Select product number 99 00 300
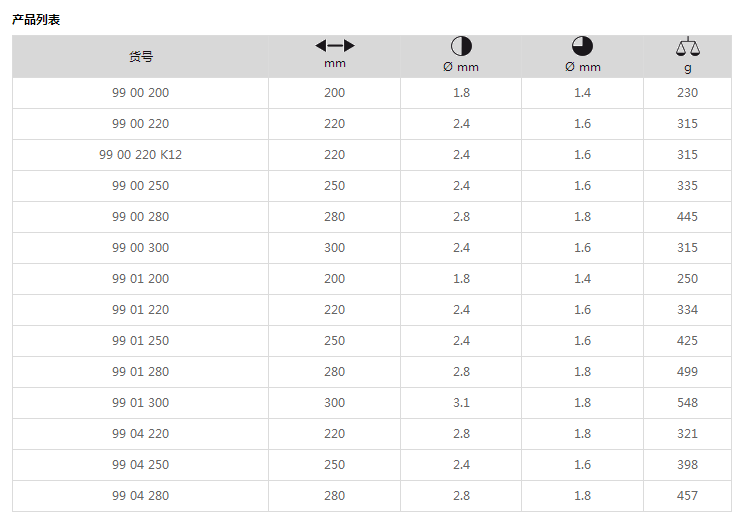The image size is (746, 522). tap(140, 247)
